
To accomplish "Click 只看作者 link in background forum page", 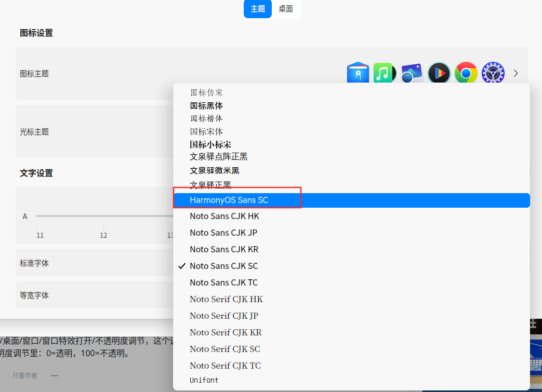I will pyautogui.click(x=25, y=376).
